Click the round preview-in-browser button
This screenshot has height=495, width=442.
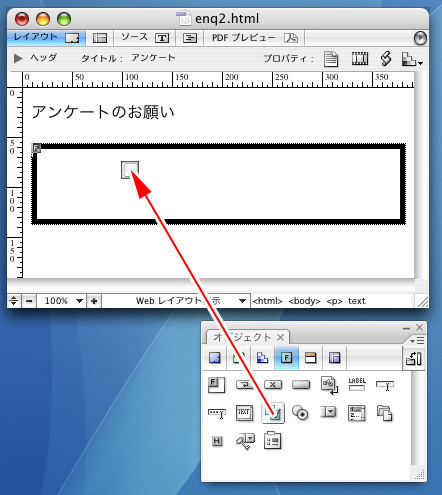pos(420,38)
